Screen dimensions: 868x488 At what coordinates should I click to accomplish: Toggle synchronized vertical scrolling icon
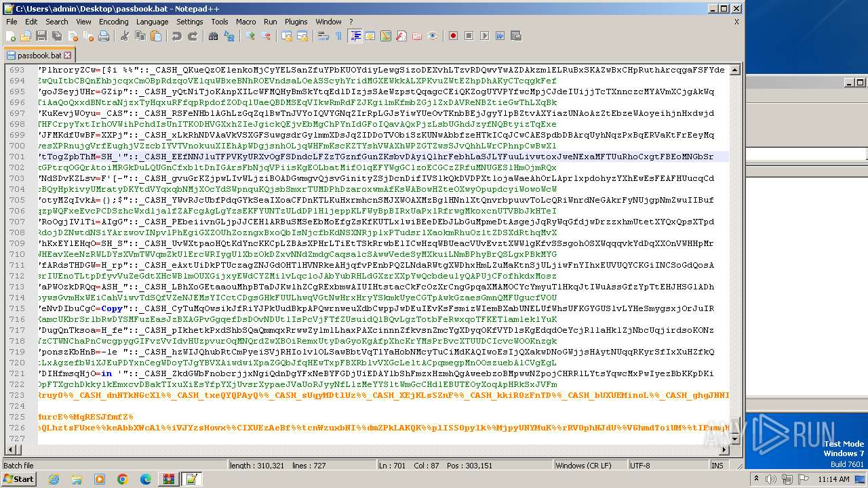tap(287, 36)
